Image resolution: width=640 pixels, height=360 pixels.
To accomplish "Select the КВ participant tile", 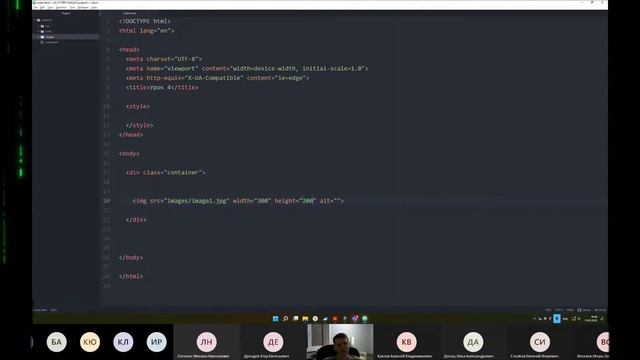I will click(407, 342).
